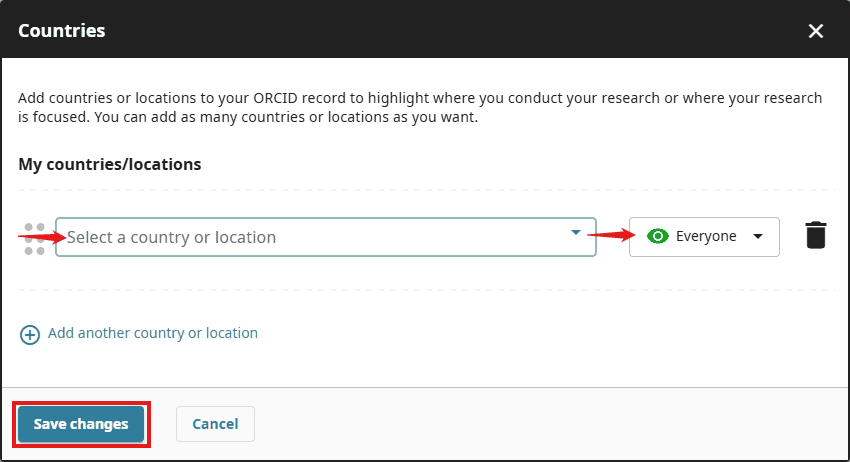
Task: Click the ORCID record description text
Action: tap(420, 107)
